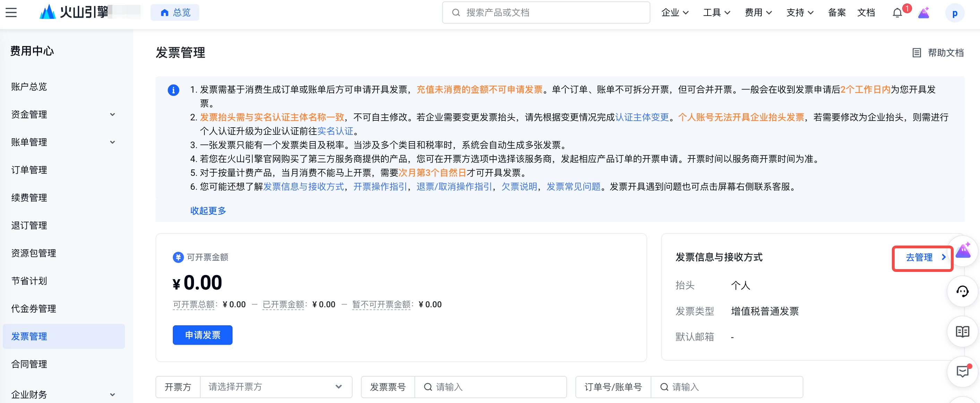Focus the 订单号/账单号 input field

click(727, 387)
